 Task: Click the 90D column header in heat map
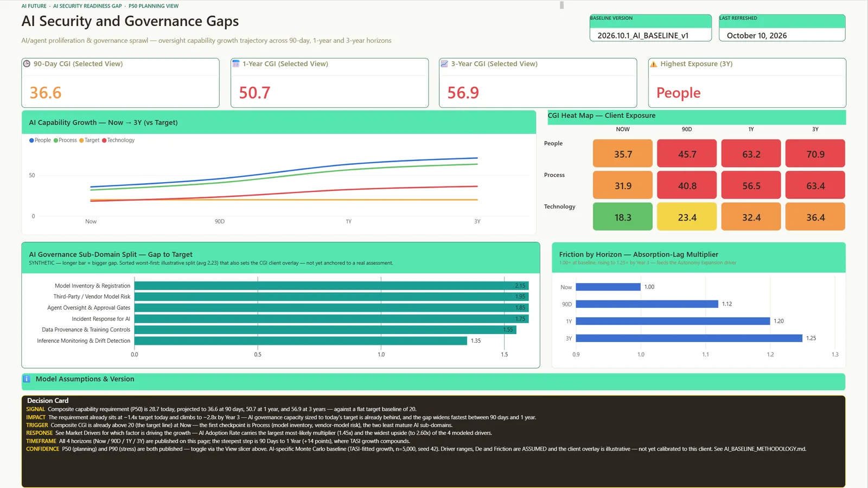687,130
